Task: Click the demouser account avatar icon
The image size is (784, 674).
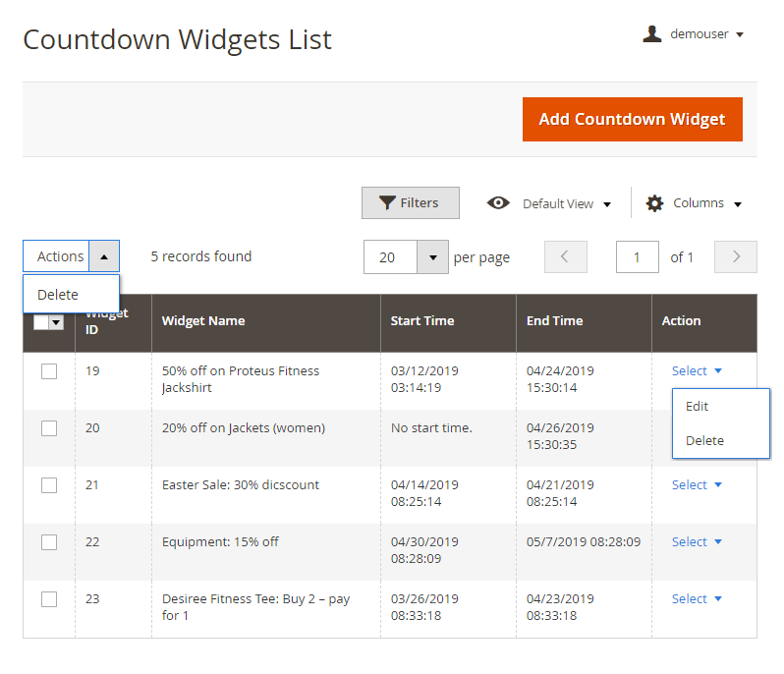Action: pos(651,34)
